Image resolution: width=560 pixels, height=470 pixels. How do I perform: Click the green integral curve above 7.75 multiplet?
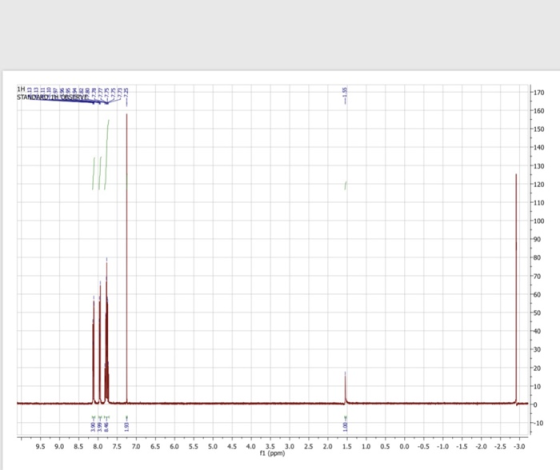pyautogui.click(x=107, y=155)
